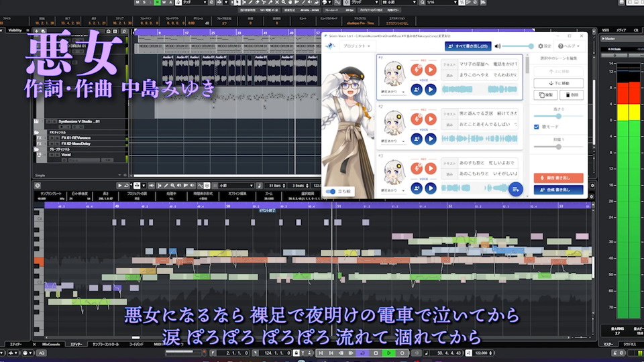This screenshot has height=362, width=644.
Task: Open the 1/16 quantize dropdown in the top toolbar
Action: [441, 3]
